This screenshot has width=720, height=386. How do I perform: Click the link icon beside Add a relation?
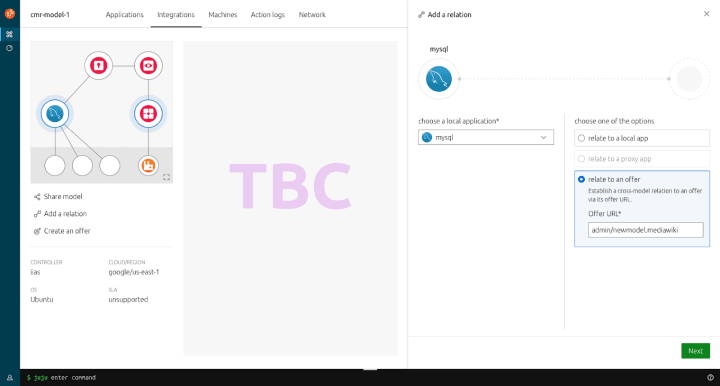37,214
